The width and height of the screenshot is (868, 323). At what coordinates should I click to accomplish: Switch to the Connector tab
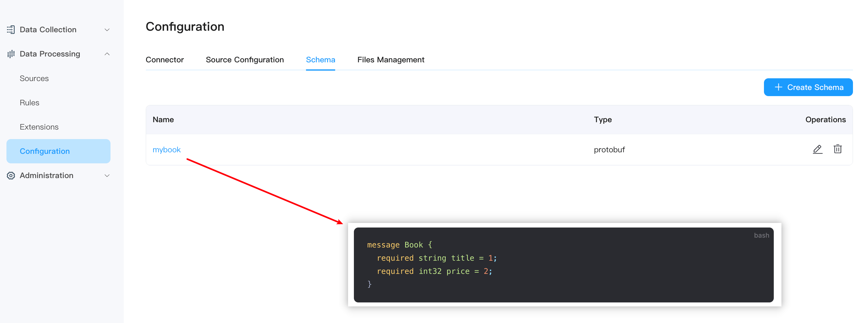pyautogui.click(x=165, y=60)
